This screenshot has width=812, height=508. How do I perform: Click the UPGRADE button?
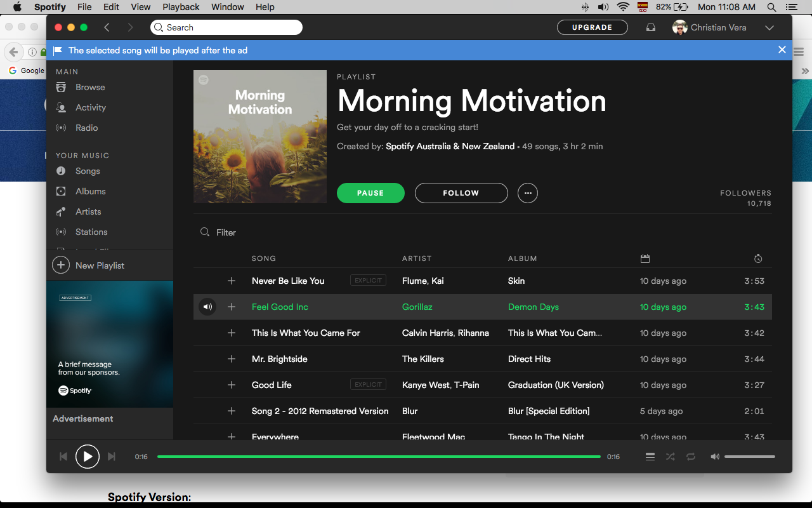[x=593, y=27]
